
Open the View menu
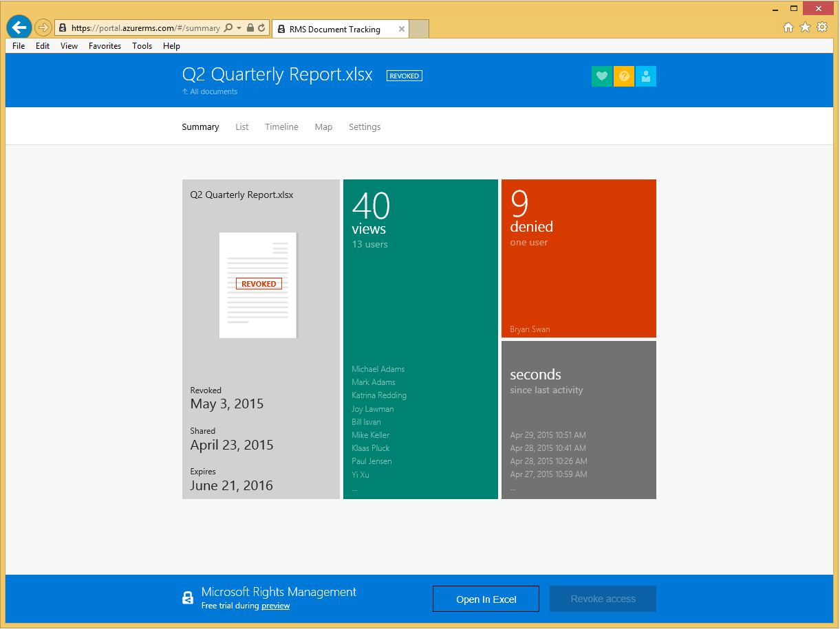coord(69,46)
